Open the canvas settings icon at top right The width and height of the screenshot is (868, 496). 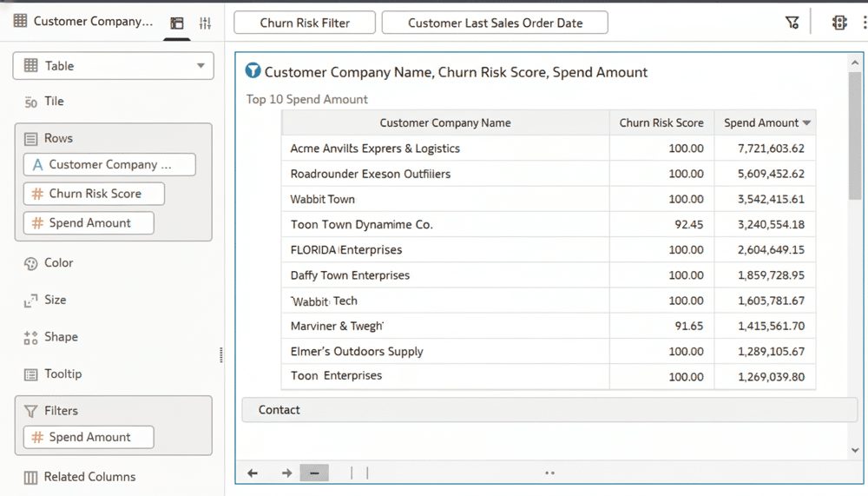(839, 23)
